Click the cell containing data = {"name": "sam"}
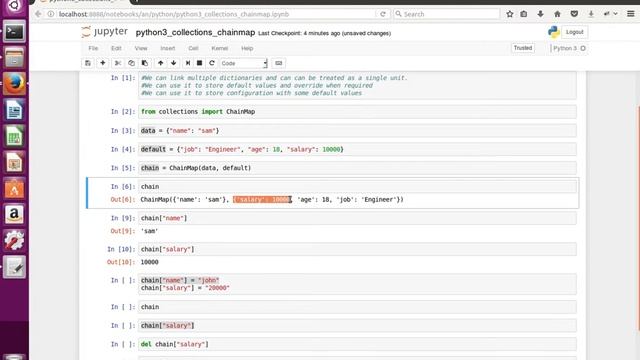This screenshot has height=360, width=640. pos(357,131)
